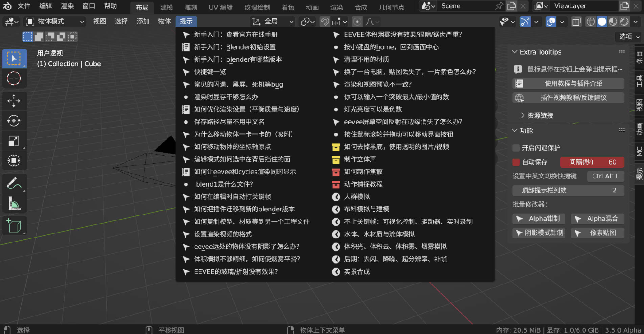Collapse the 功能 panel

tap(515, 131)
